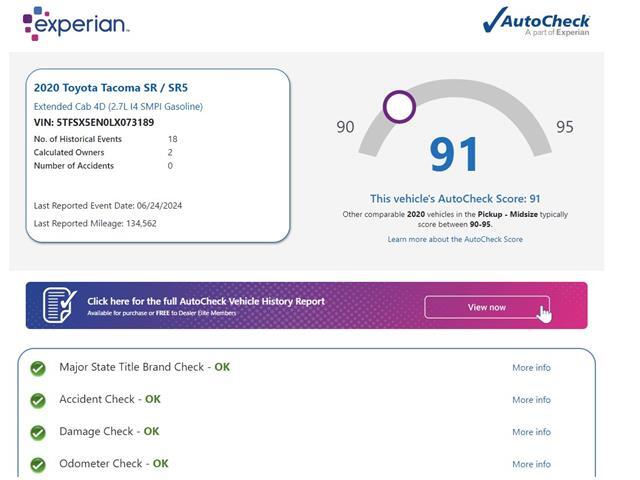
Task: Select the VIN 5TFSX5EN0LX073189 text
Action: pyautogui.click(x=94, y=122)
